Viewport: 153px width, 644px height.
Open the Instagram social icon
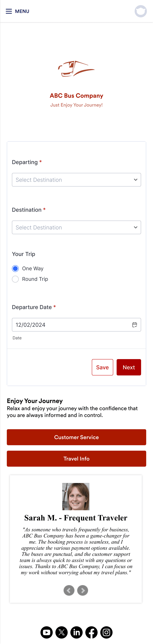(x=106, y=632)
